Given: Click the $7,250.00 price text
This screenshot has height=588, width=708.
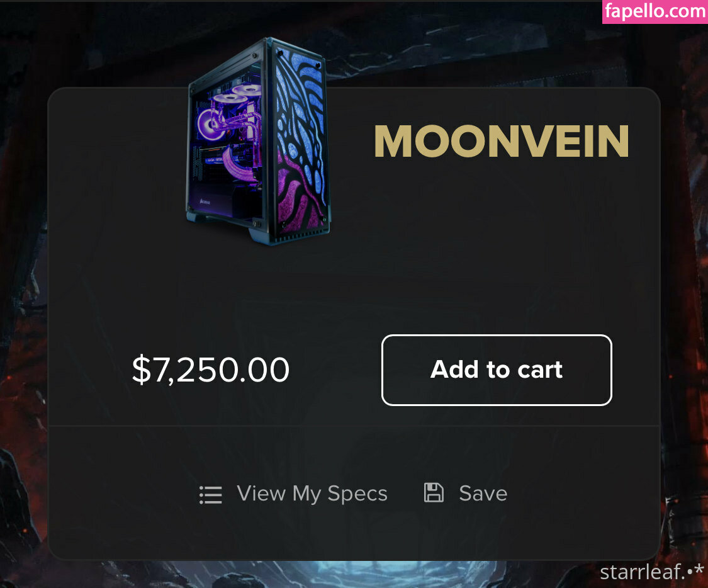Looking at the screenshot, I should 210,370.
